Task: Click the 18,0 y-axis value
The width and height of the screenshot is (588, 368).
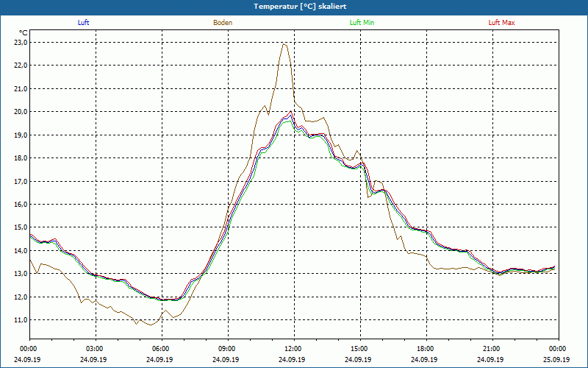Action: [21, 158]
